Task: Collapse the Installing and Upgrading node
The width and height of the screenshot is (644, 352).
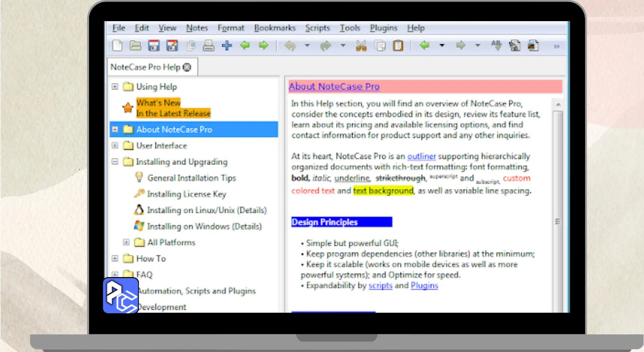Action: [x=115, y=162]
